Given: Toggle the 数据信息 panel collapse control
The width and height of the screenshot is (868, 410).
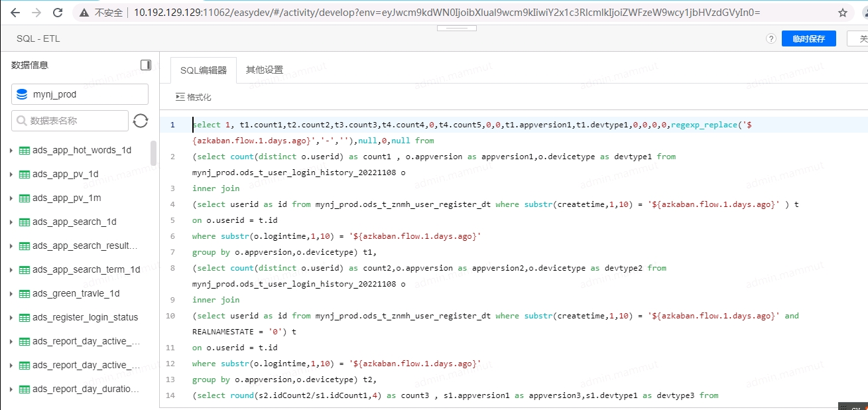Looking at the screenshot, I should pos(146,64).
